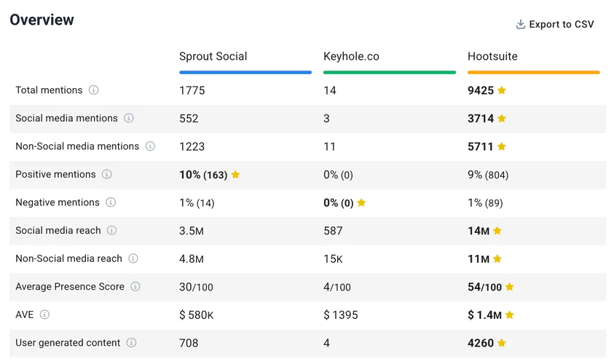The height and width of the screenshot is (364, 614).
Task: Click Sprout Social's 30/100 presence score
Action: tap(196, 288)
